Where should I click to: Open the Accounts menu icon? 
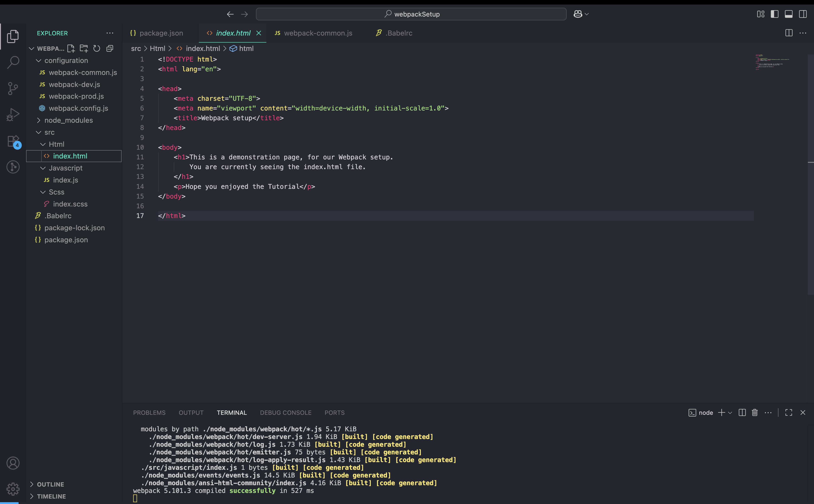(13, 463)
